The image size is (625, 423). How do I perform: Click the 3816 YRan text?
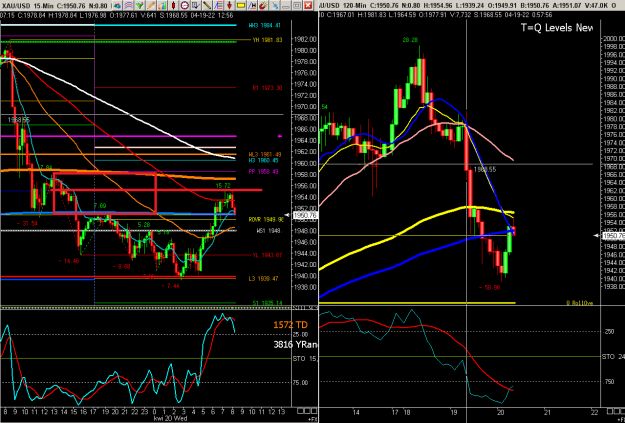[x=296, y=344]
